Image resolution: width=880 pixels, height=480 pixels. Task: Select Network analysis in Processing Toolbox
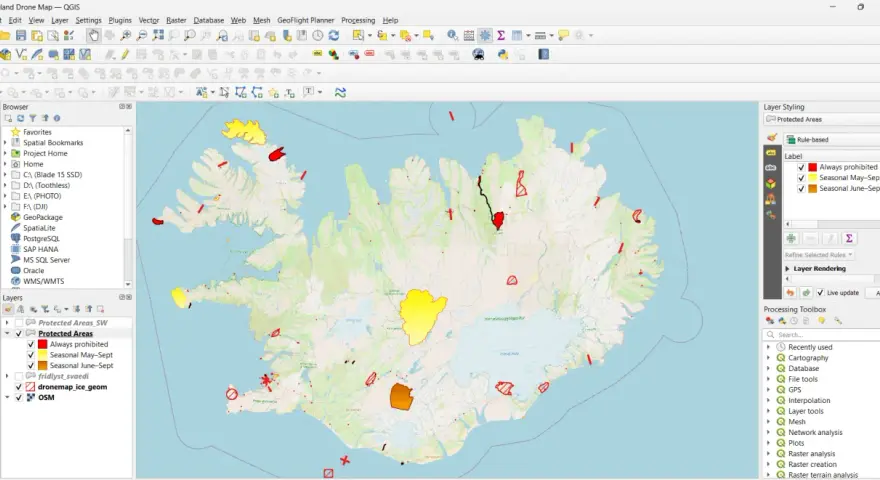point(815,432)
